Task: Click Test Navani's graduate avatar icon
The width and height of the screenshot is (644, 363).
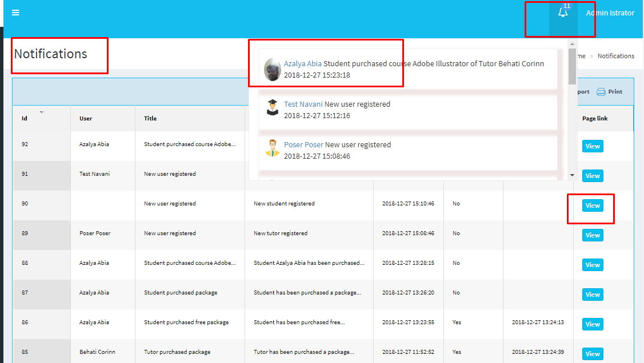Action: [273, 107]
